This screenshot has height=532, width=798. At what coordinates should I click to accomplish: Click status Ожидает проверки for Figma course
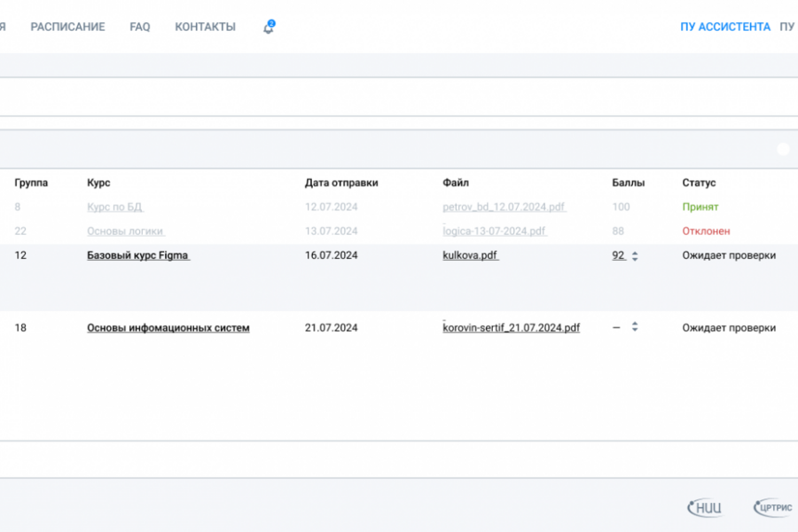point(729,255)
